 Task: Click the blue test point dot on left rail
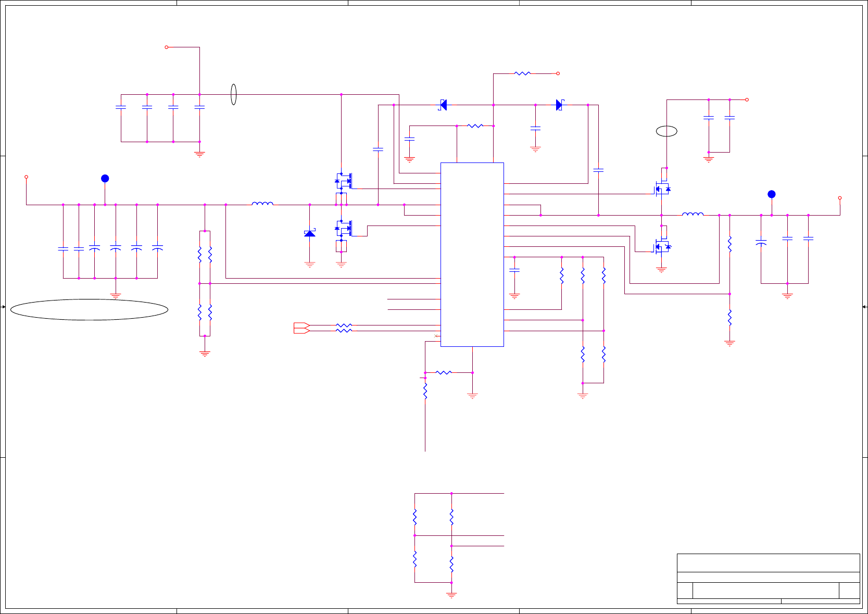105,179
